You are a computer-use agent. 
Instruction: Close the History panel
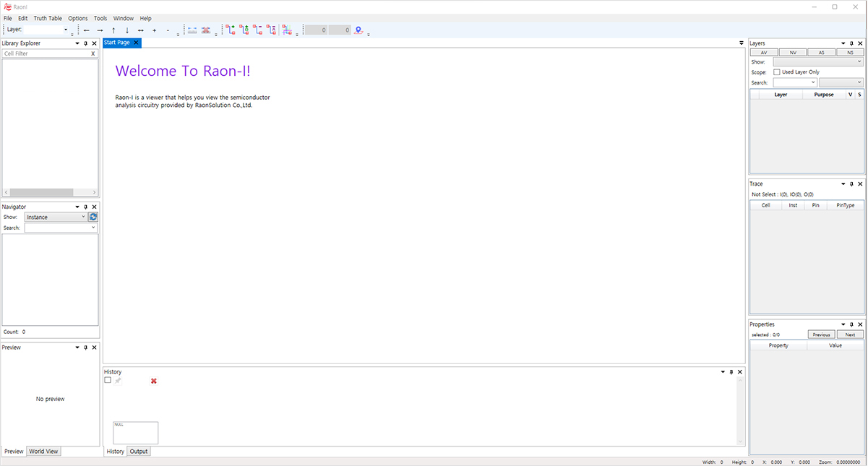tap(739, 372)
